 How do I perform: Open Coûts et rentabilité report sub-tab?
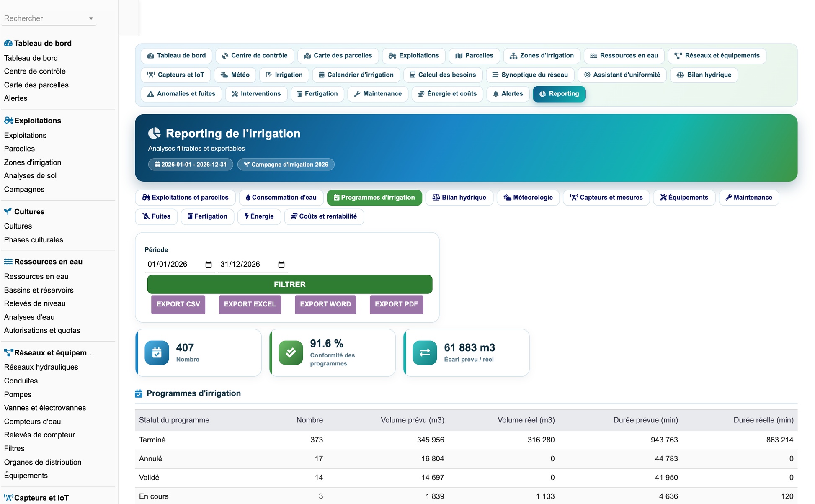tap(324, 216)
